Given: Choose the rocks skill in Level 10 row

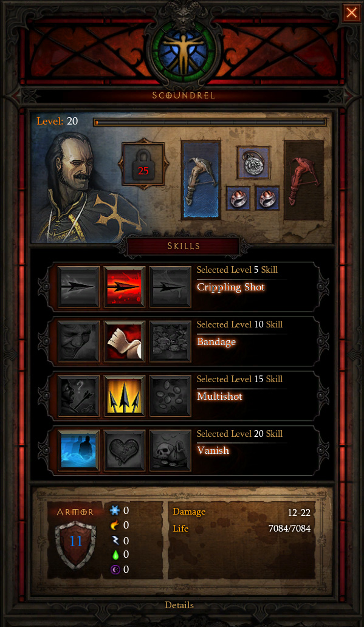Looking at the screenshot, I should (170, 341).
